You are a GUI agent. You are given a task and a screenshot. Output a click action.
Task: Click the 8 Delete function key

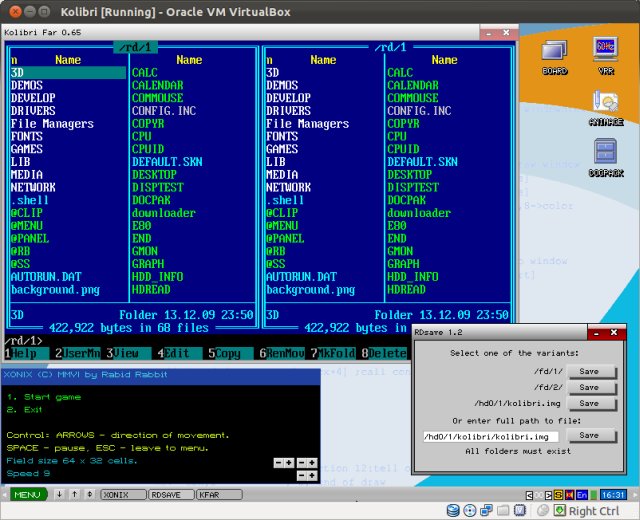[386, 353]
